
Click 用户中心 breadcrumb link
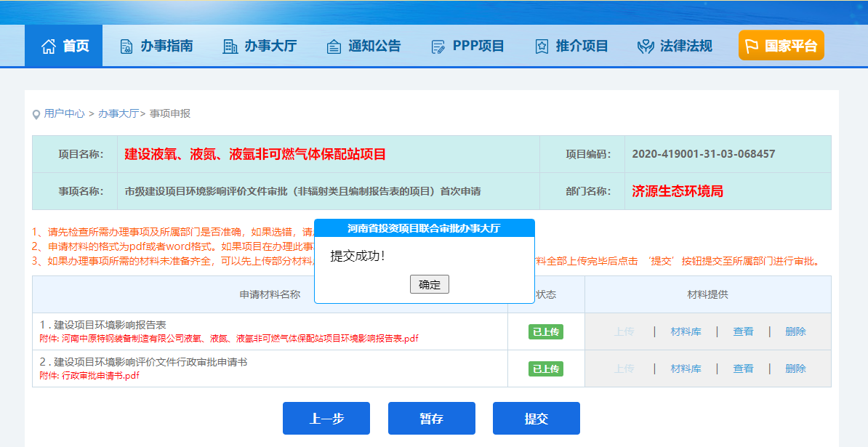point(64,113)
